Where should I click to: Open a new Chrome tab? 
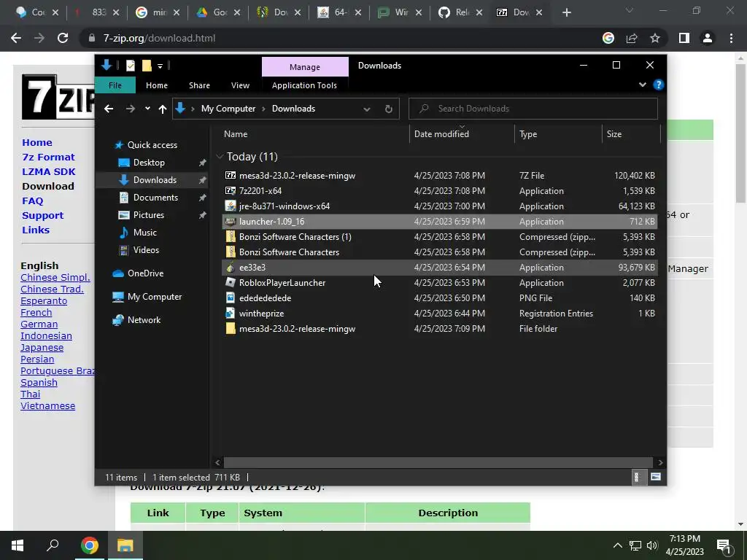click(x=566, y=12)
